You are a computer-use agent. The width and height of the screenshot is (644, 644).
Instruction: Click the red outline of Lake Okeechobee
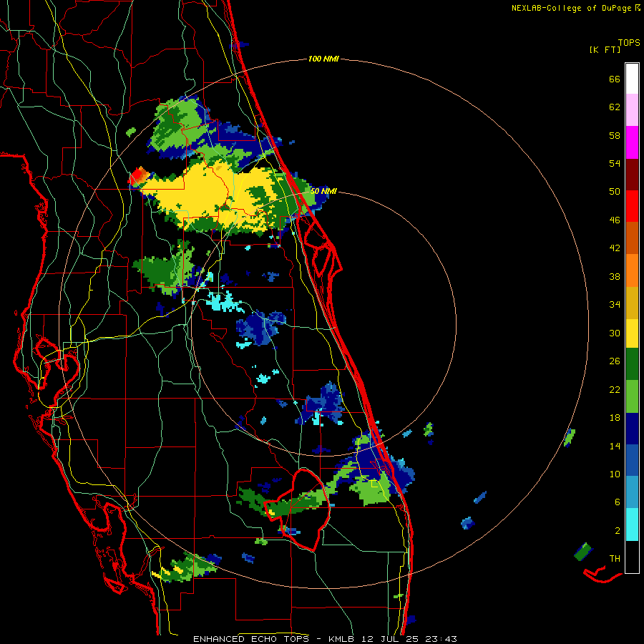click(x=299, y=509)
